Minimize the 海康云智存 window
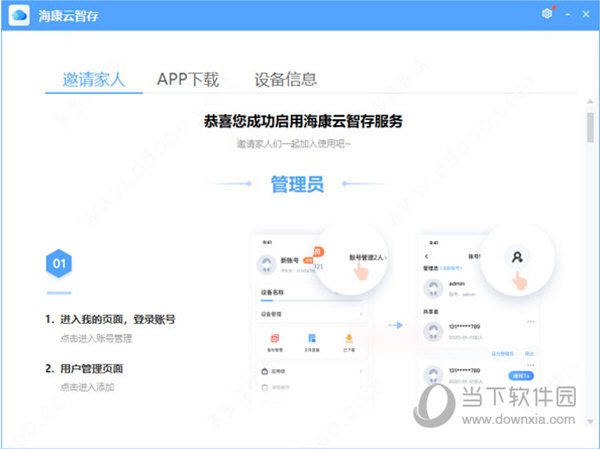Viewport: 600px width, 449px height. [x=568, y=15]
